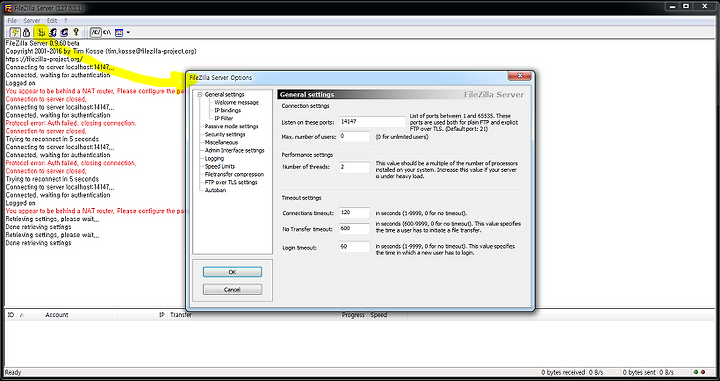Open Admin Interface settings page
The height and width of the screenshot is (381, 720).
[x=235, y=151]
